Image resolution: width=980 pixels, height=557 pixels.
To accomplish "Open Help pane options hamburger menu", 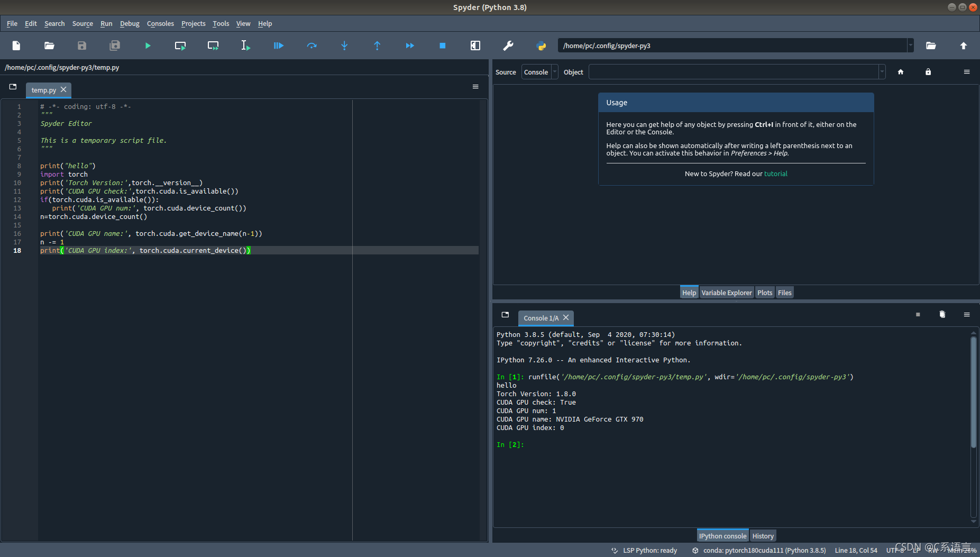I will 967,72.
